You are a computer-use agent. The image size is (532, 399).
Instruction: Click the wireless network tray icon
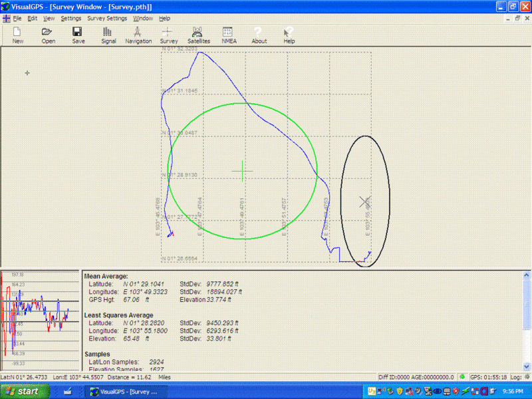381,391
